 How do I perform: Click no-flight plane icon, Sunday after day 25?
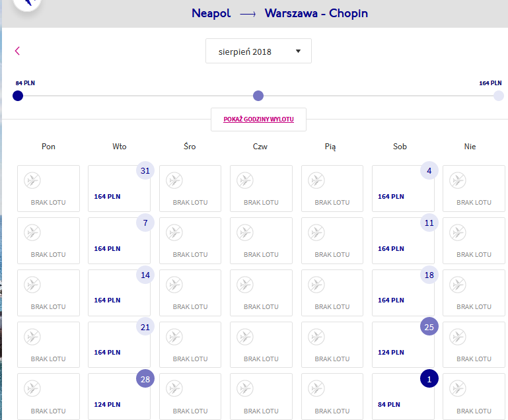(x=458, y=337)
